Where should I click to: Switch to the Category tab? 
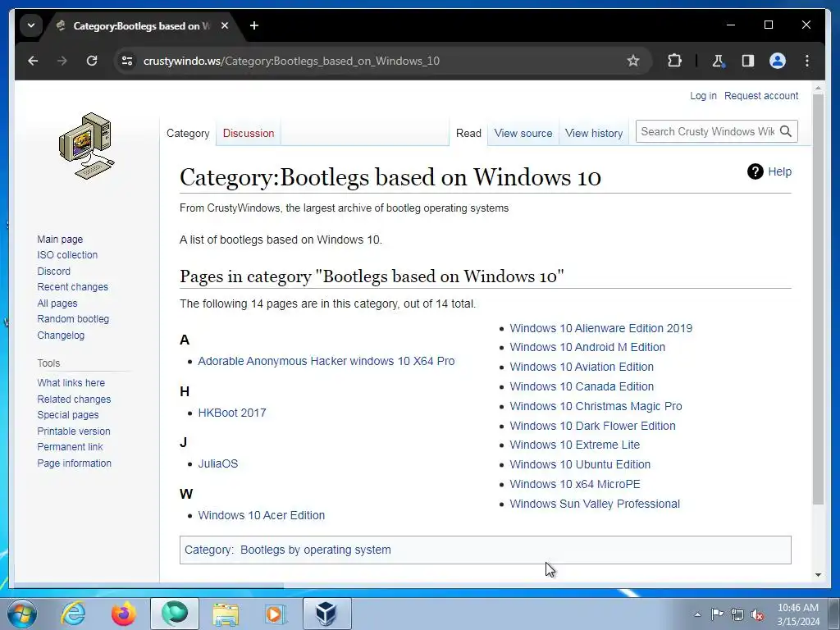[188, 134]
